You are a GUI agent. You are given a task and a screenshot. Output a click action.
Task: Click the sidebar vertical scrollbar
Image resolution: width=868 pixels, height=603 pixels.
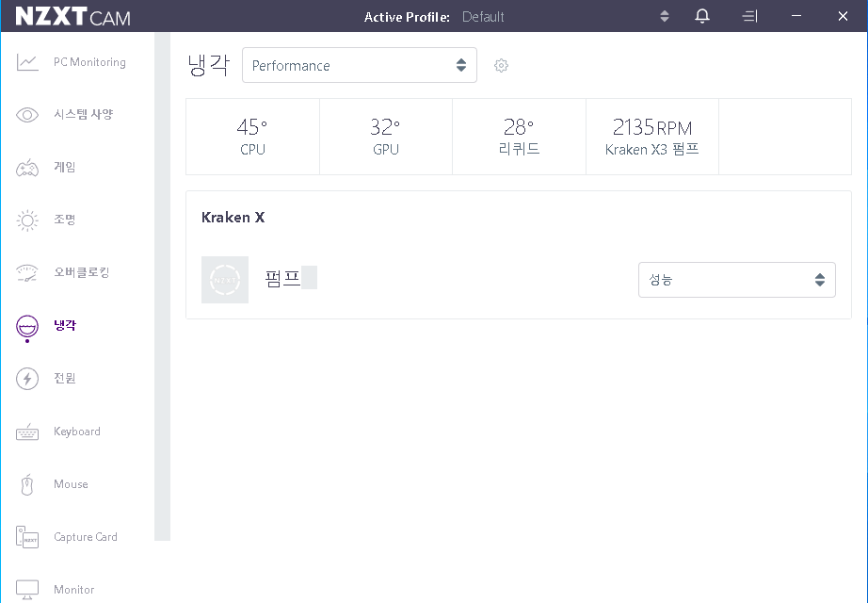click(x=162, y=286)
